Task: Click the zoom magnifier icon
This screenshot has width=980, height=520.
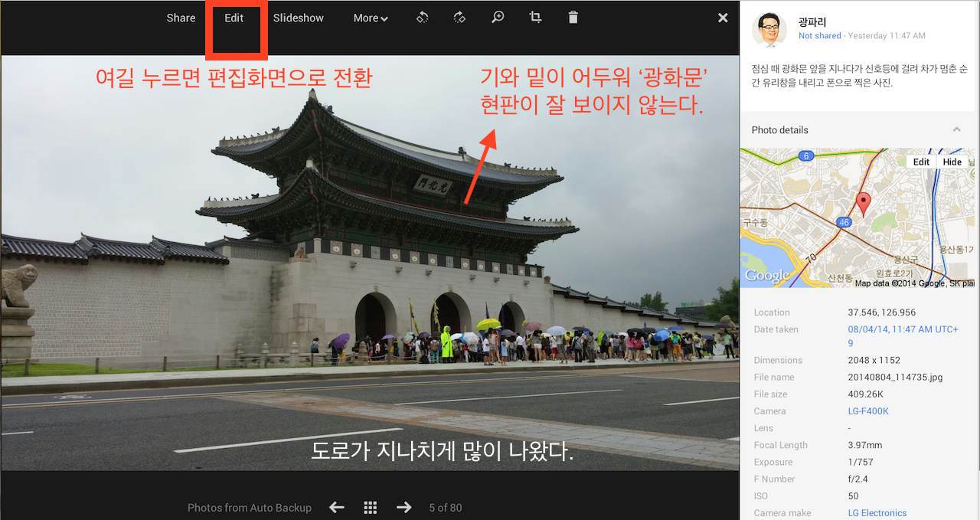Action: [498, 18]
